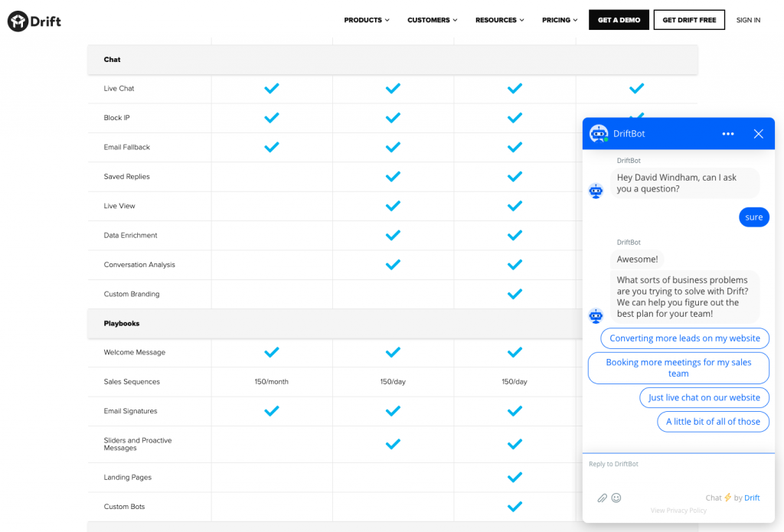Open the DriftBot chat options menu (three dots)

[728, 134]
